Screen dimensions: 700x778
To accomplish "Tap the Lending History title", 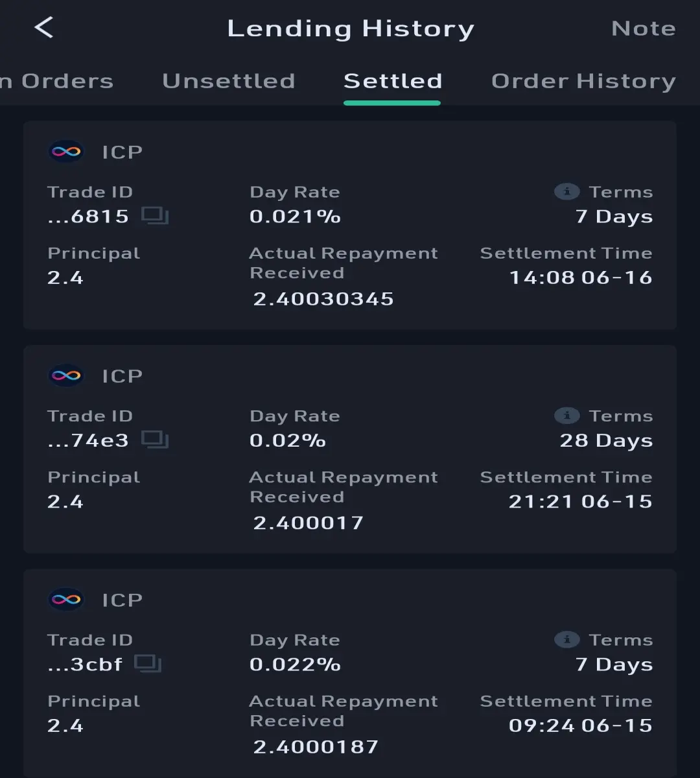I will pos(351,29).
